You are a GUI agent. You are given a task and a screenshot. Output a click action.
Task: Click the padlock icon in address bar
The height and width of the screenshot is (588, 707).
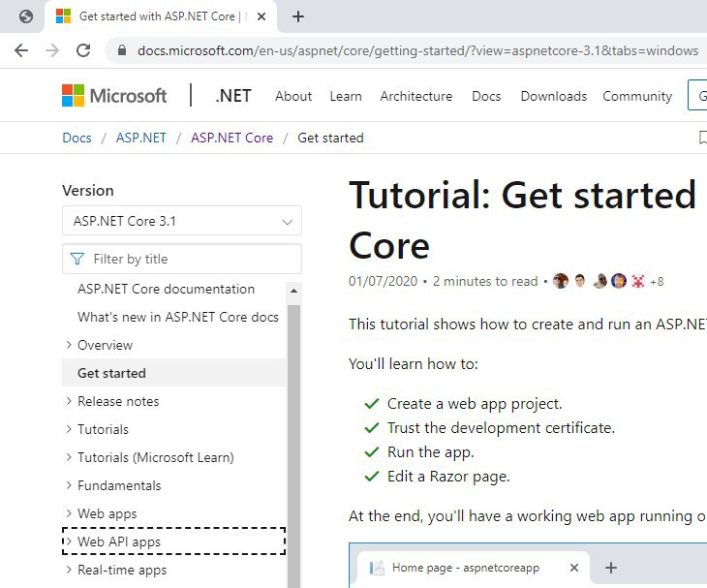click(x=122, y=50)
